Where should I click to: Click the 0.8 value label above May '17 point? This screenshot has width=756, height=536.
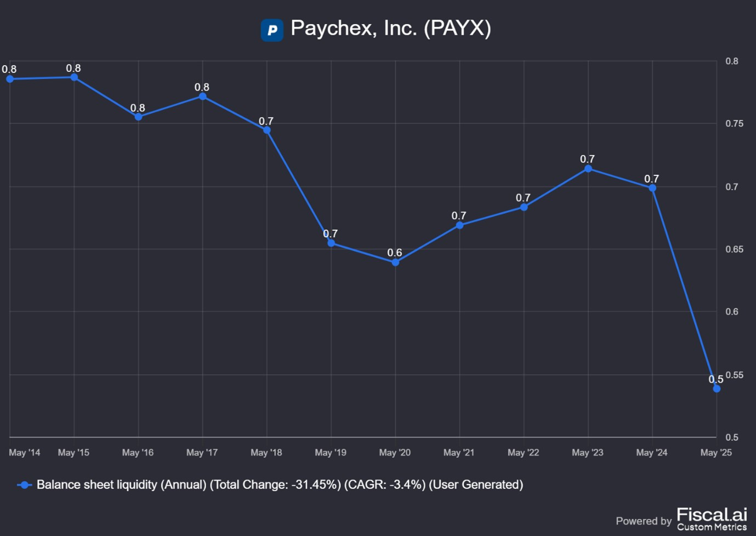(202, 87)
